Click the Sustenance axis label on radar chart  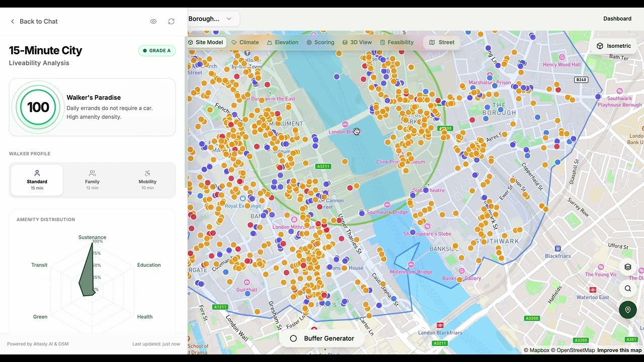click(92, 237)
